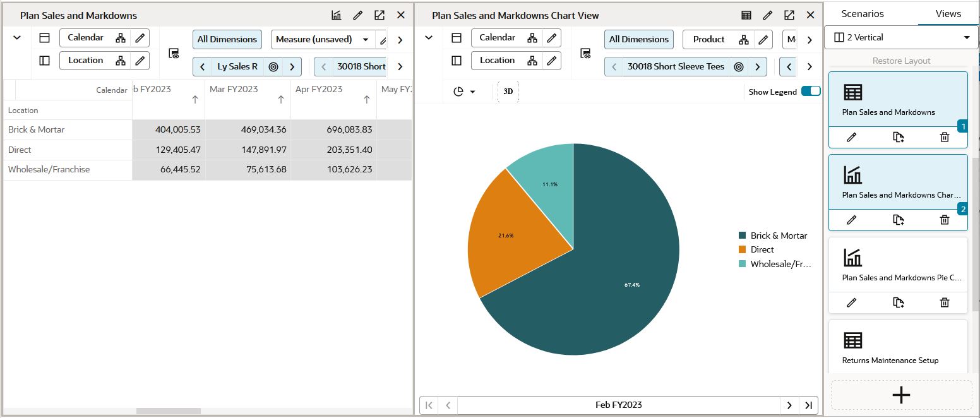Viewport: 980px width, 418px height.
Task: Select Plan Sales and Markdowns view card
Action: pos(898,100)
